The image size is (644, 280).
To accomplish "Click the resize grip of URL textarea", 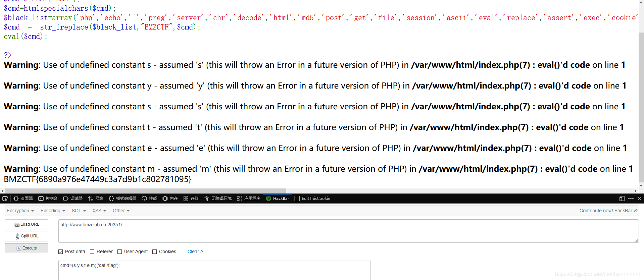I will (x=636, y=240).
